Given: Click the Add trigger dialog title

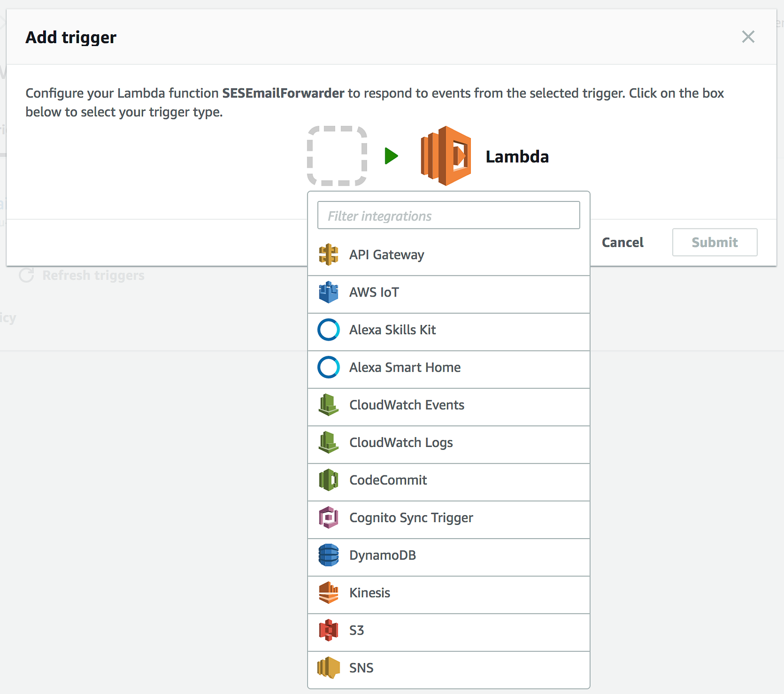Looking at the screenshot, I should click(71, 38).
